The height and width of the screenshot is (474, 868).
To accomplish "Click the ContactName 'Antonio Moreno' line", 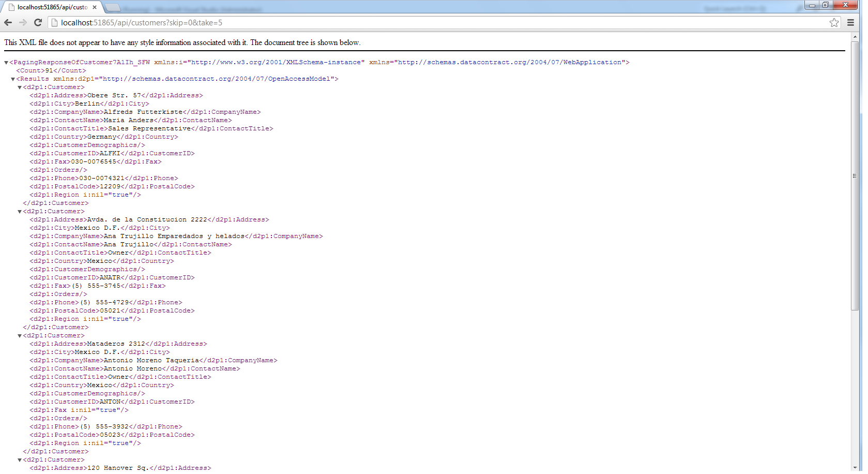I will pos(135,369).
